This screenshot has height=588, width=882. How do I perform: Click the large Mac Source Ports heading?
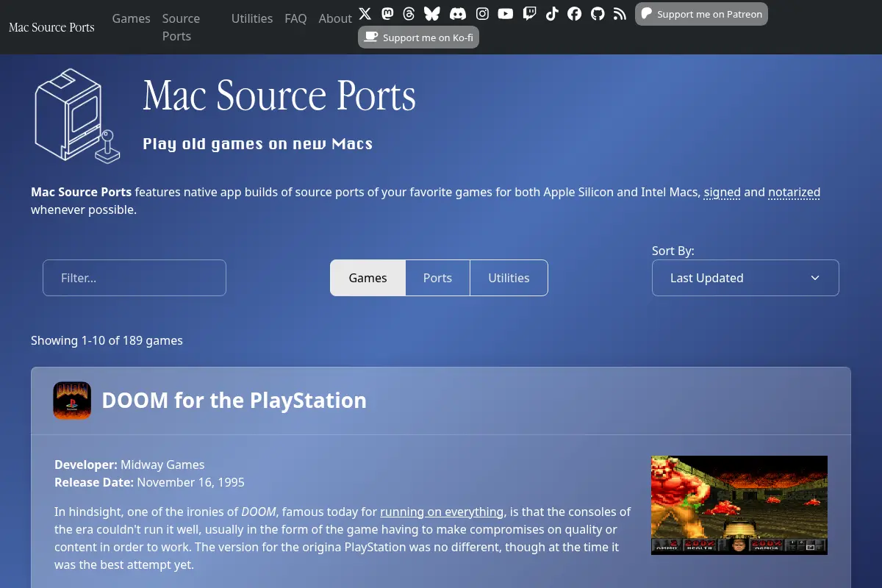pos(279,96)
